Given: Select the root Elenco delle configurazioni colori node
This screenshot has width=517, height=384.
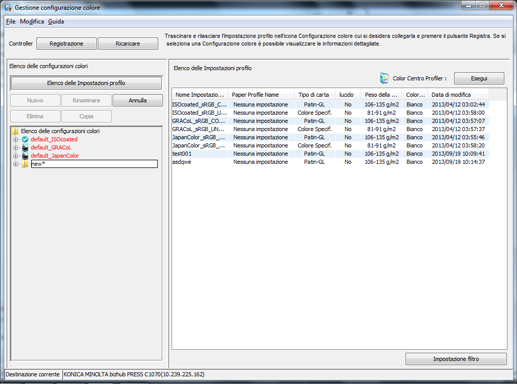Looking at the screenshot, I should [60, 131].
